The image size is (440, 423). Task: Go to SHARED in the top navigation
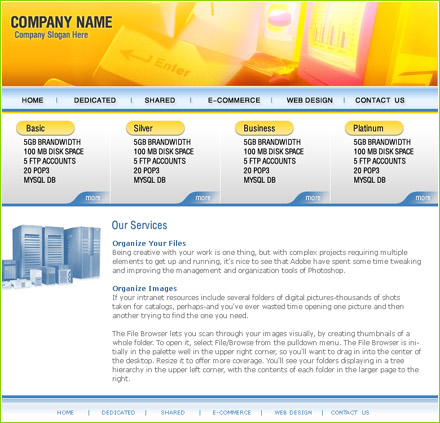160,100
